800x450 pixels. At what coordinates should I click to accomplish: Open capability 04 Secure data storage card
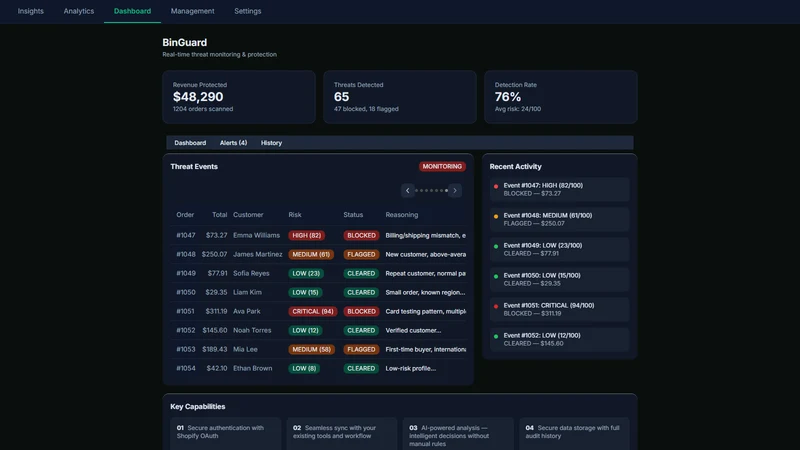click(x=574, y=434)
